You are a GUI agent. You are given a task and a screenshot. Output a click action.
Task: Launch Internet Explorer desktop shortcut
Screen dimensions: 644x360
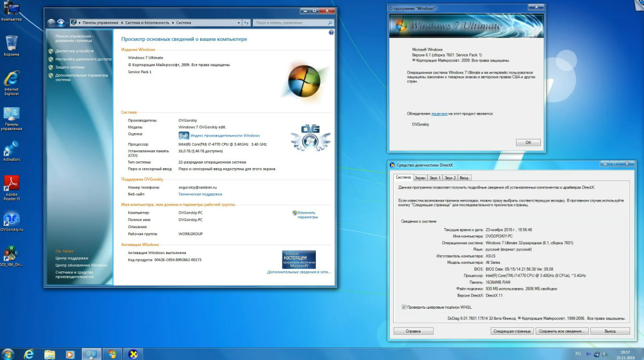pos(12,84)
